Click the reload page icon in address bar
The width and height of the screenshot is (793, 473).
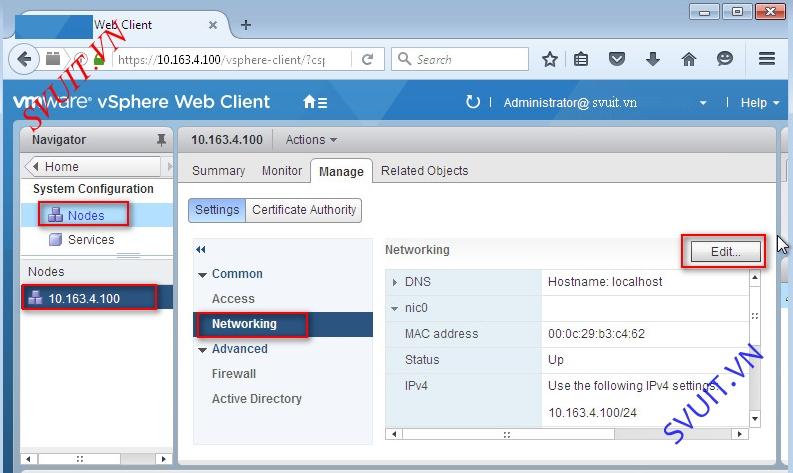[368, 60]
